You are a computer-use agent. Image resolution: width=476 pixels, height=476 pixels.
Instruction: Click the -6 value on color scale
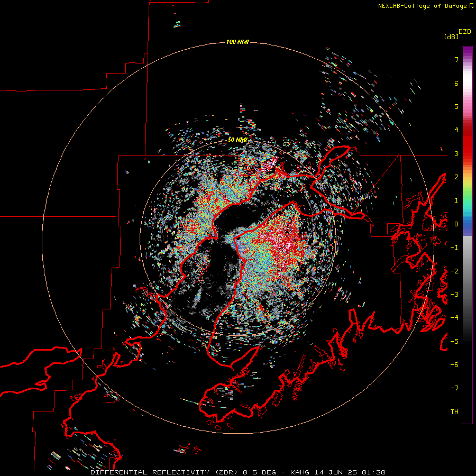pyautogui.click(x=454, y=365)
